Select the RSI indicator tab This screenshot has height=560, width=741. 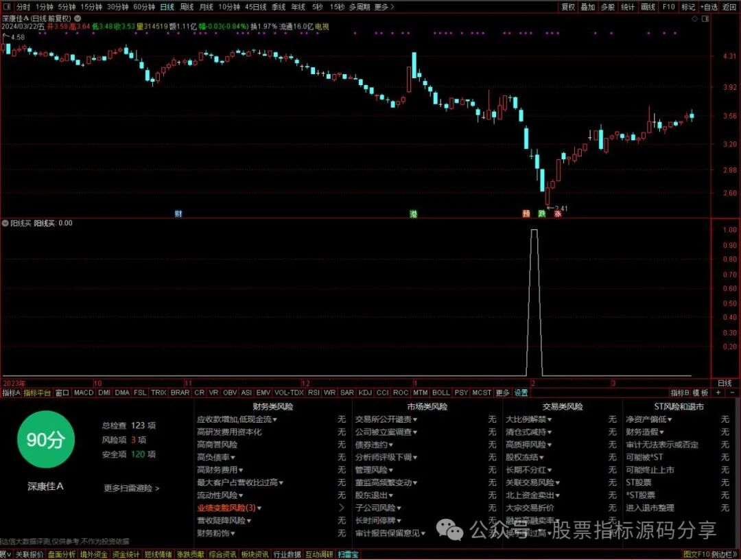(314, 393)
